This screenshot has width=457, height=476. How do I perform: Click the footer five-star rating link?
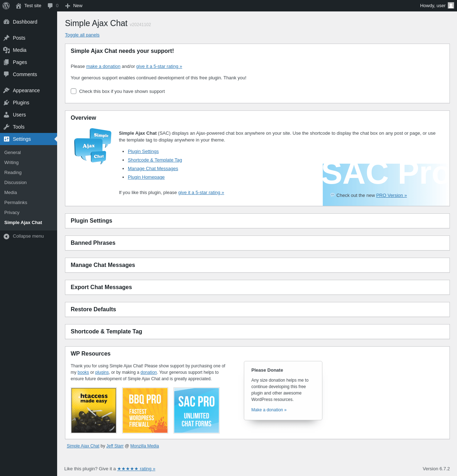point(136,469)
